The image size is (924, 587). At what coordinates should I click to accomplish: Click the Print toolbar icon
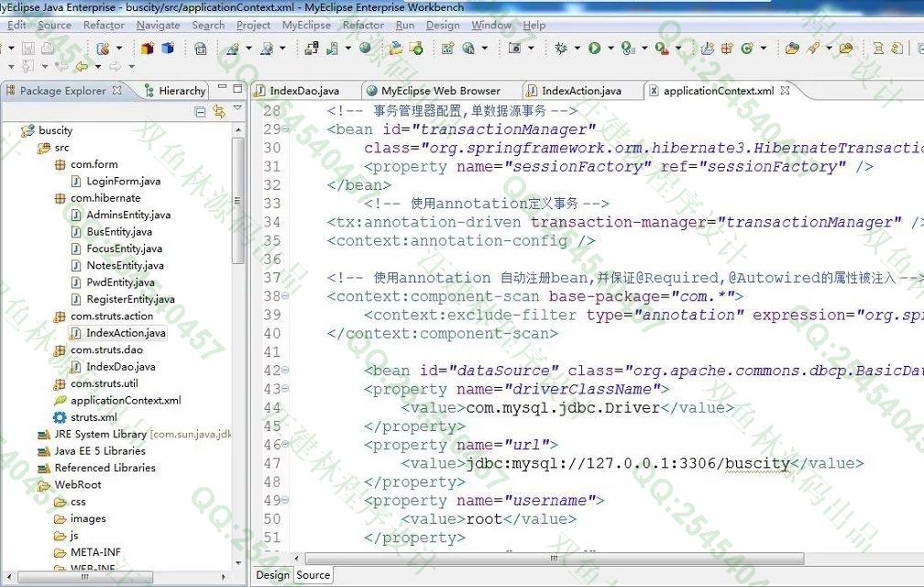pos(47,48)
